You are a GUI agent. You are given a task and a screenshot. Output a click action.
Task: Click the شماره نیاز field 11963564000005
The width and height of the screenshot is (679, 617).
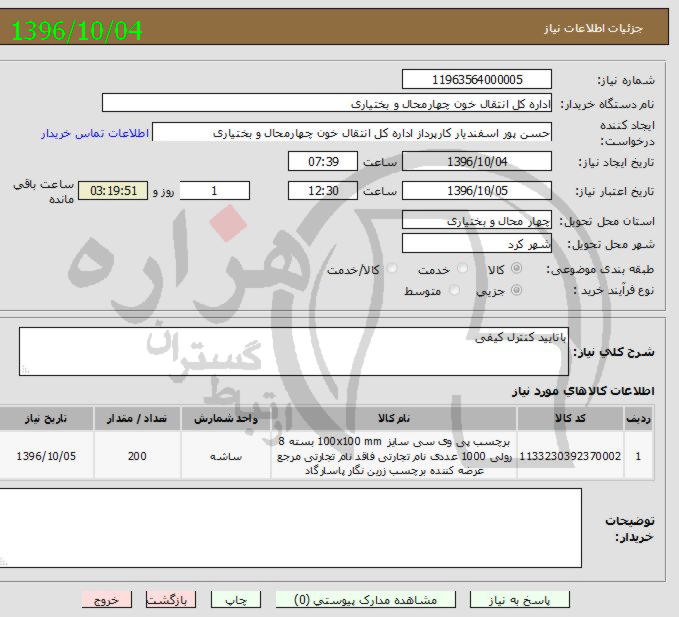[476, 79]
